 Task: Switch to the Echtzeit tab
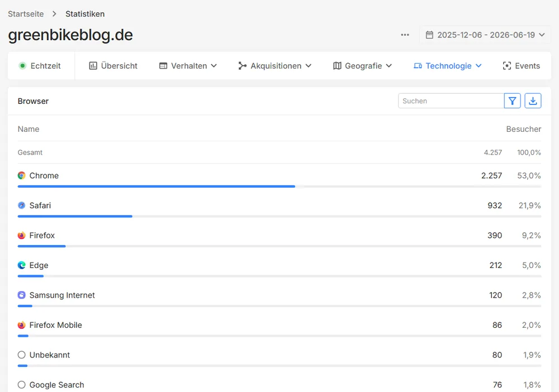click(x=40, y=66)
